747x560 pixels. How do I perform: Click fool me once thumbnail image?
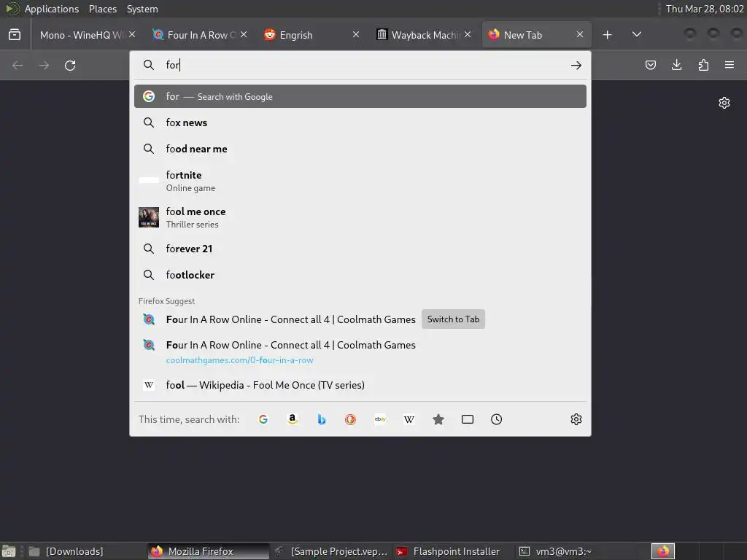pos(149,217)
